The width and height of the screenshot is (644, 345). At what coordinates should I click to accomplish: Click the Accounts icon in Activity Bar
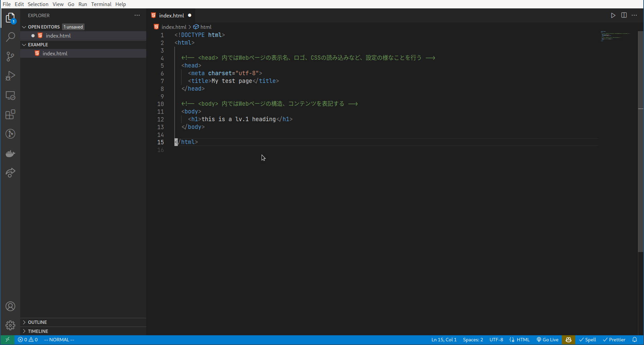(10, 306)
